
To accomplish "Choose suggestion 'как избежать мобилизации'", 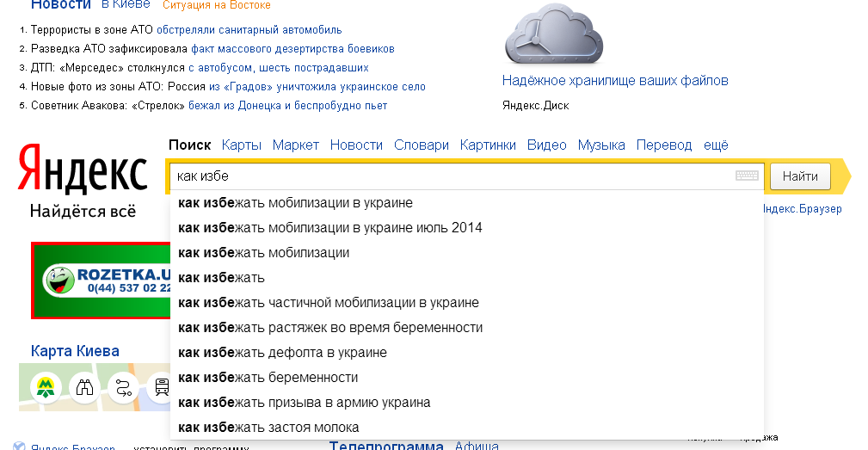I will 466,252.
